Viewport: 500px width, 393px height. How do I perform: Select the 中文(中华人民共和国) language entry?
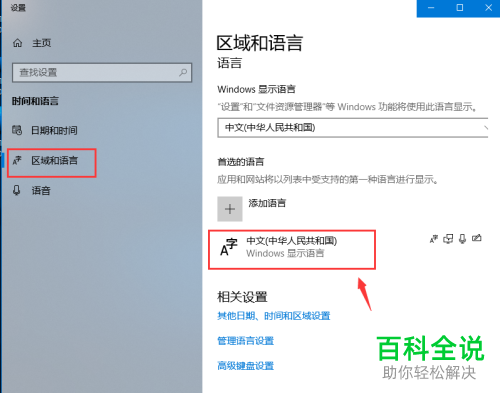coord(292,249)
